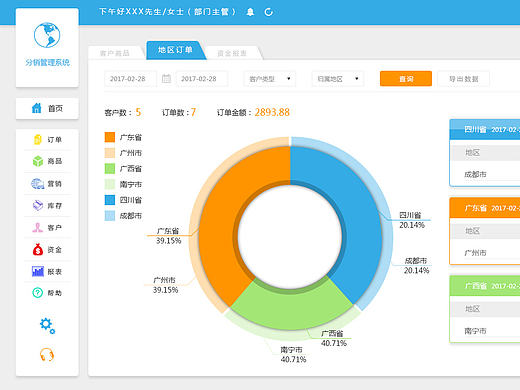Expand the 归属地区 dropdown
Viewport: 520px width, 390px height.
(x=337, y=79)
